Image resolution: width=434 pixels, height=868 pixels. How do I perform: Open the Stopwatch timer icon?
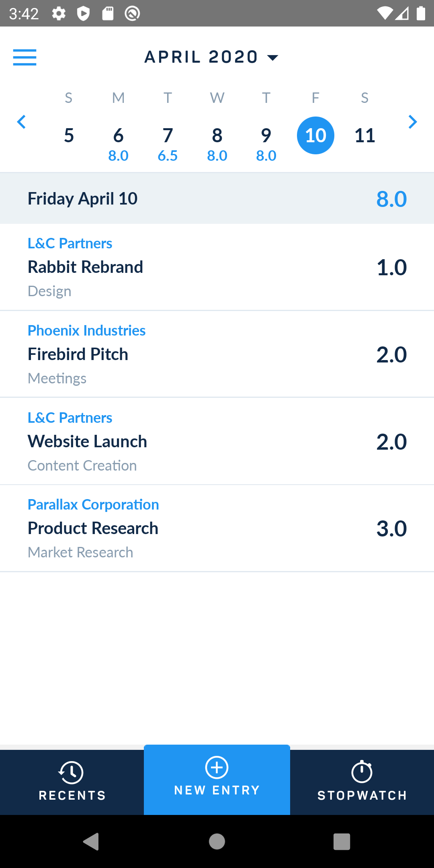(362, 772)
